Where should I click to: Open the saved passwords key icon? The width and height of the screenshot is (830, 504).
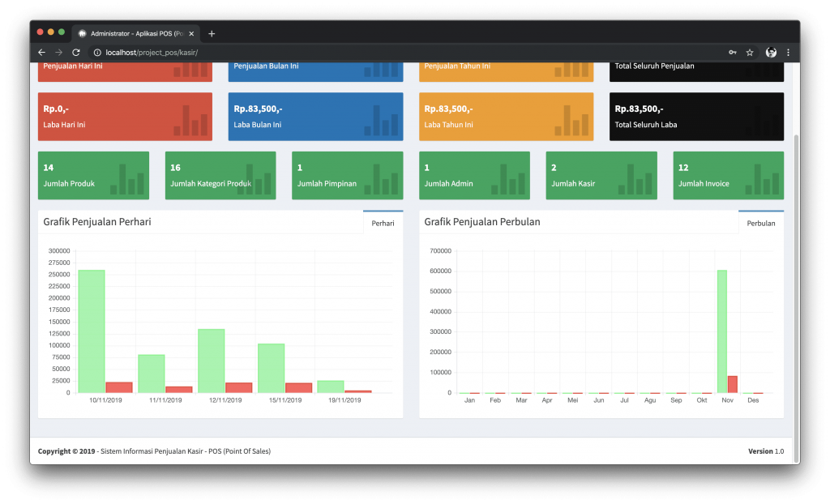pos(732,53)
